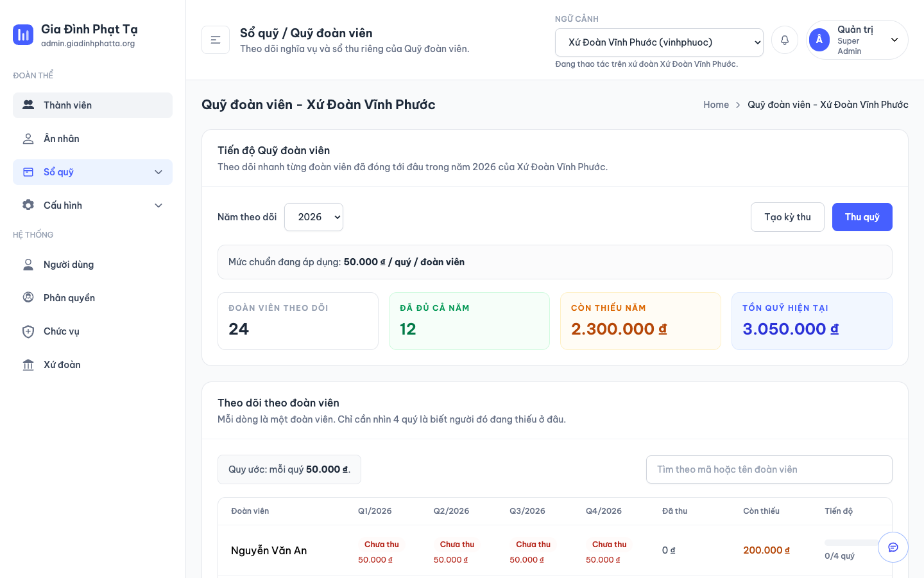Screen dimensions: 924x578
Task: Toggle the sidebar hamburger menu button
Action: (x=216, y=40)
